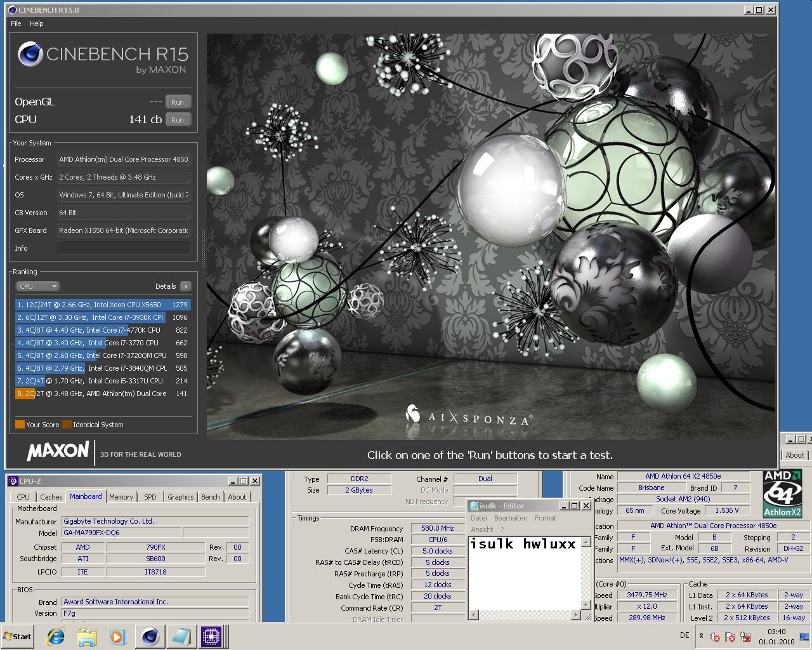Open the File menu in Cinebench
The height and width of the screenshot is (650, 812).
point(16,23)
